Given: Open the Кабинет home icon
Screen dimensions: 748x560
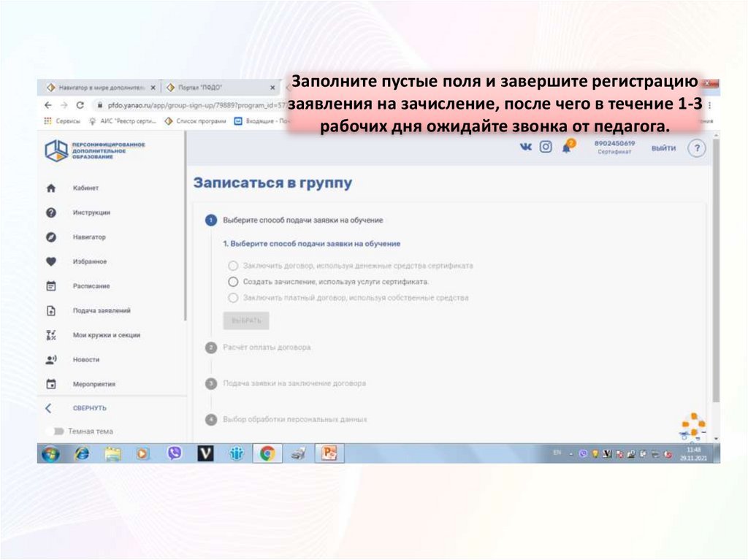Looking at the screenshot, I should click(51, 188).
